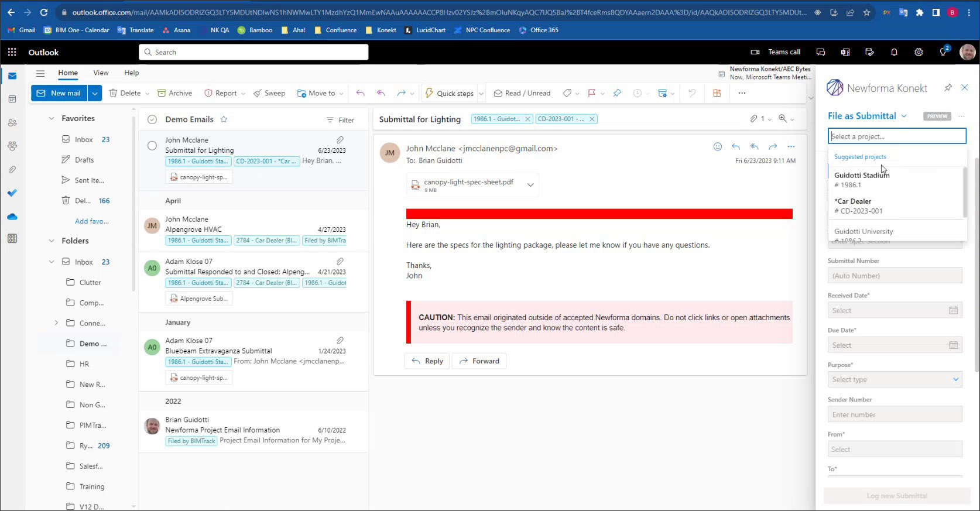The image size is (980, 511).
Task: Open the Gmail bookmark
Action: [22, 30]
